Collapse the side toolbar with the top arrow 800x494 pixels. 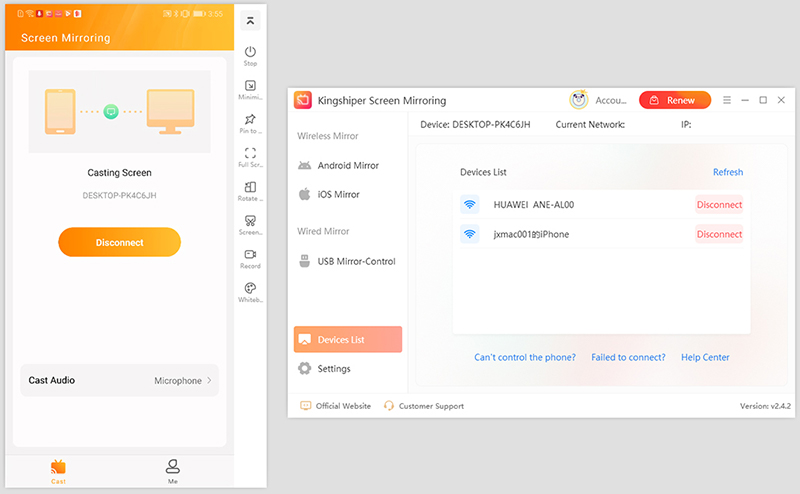250,20
